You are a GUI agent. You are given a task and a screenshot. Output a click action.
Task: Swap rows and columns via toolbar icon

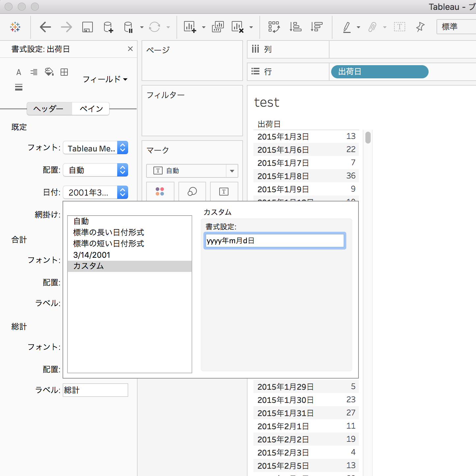tap(274, 27)
